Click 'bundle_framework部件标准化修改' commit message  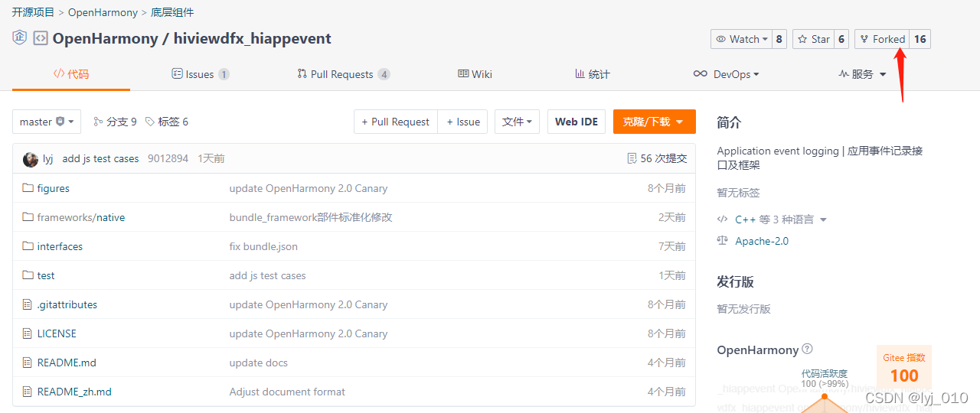[x=311, y=217]
